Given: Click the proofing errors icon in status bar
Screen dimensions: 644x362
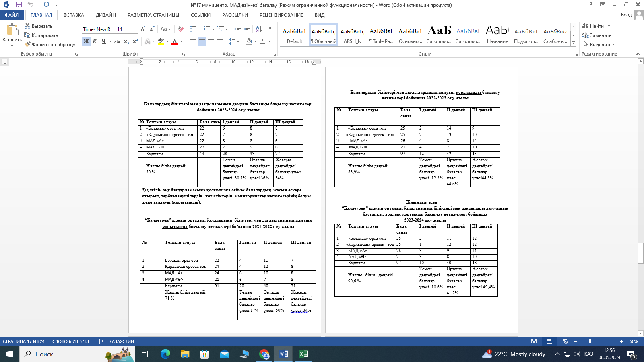Looking at the screenshot, I should click(x=99, y=341).
